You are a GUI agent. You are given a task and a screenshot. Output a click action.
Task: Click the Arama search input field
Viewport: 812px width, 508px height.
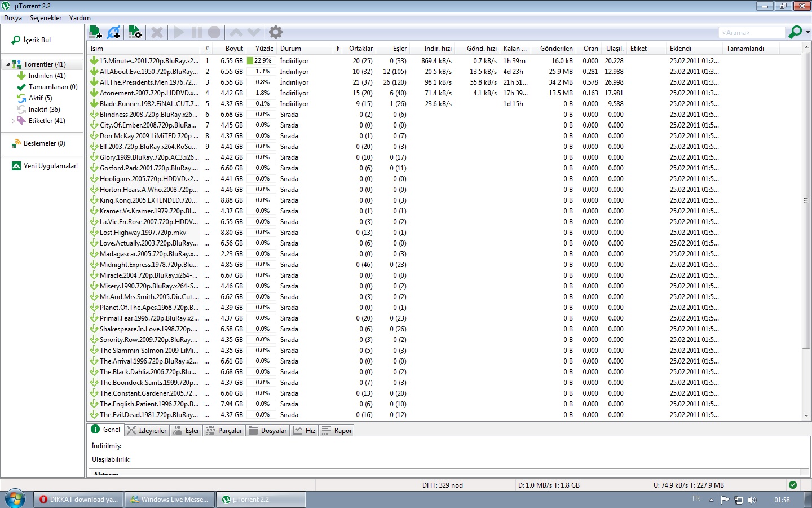(x=752, y=33)
